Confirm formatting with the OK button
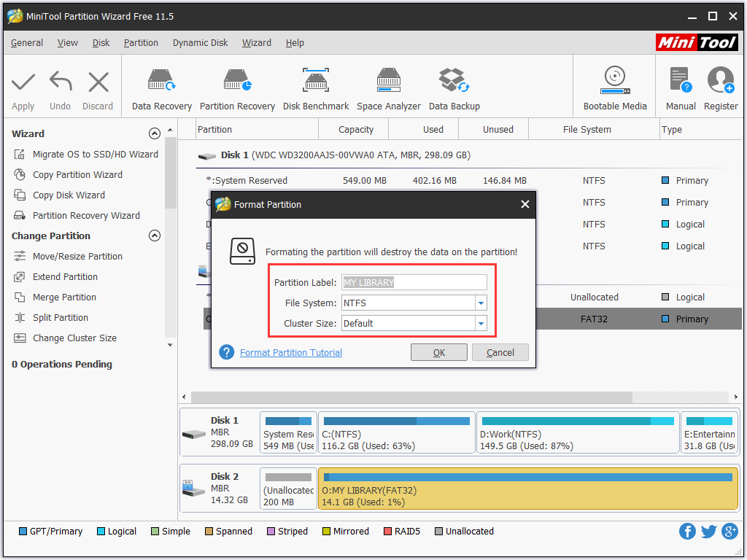Viewport: 747px width, 560px height. pos(439,352)
